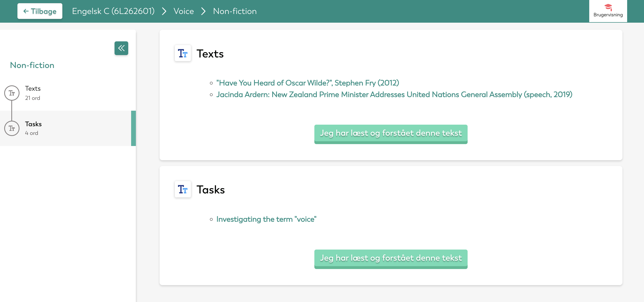Click the Tasks step circle icon in sidebar
644x302 pixels.
pyautogui.click(x=12, y=128)
